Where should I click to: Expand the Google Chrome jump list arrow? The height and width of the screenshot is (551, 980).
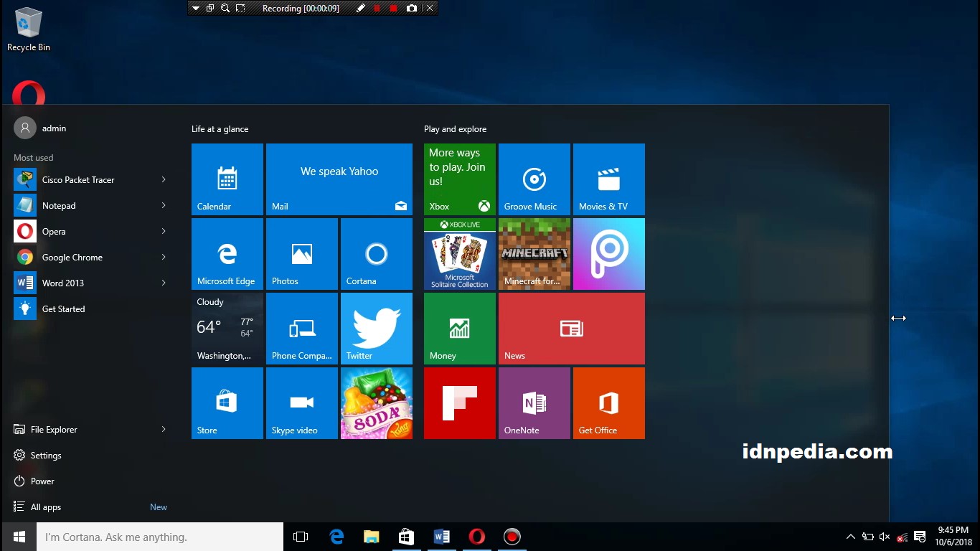[164, 257]
